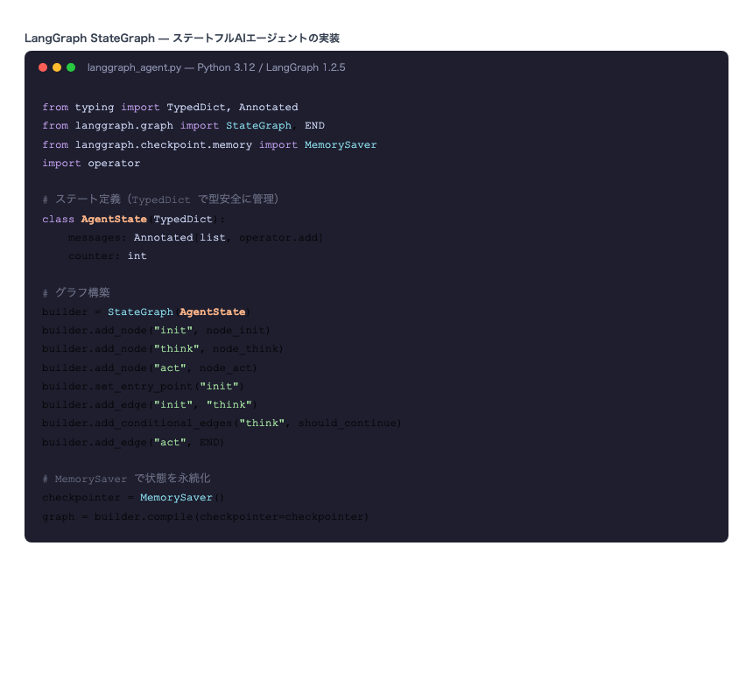Viewport: 753px width, 700px height.
Task: Click the comment "# MemorySaver で状態を永続化"
Action: [x=126, y=479]
